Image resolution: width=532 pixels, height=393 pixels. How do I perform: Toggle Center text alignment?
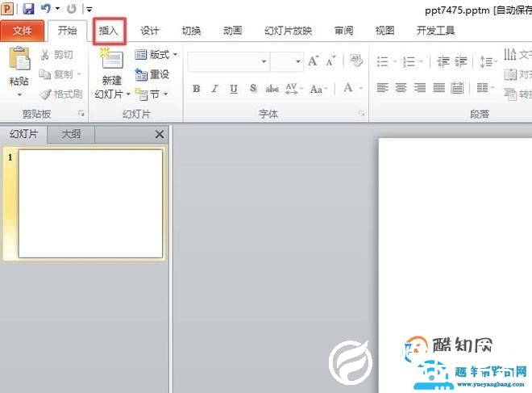[401, 88]
